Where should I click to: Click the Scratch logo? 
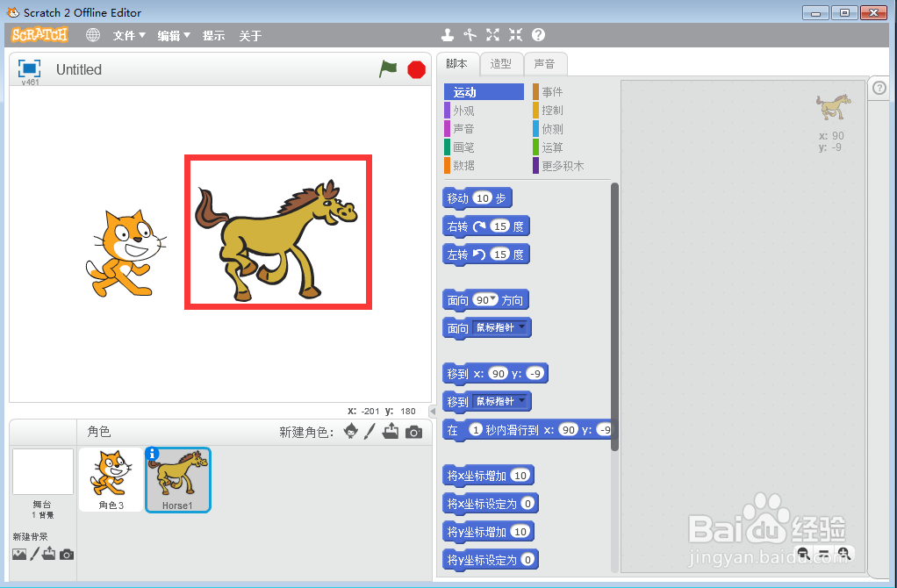click(x=39, y=35)
